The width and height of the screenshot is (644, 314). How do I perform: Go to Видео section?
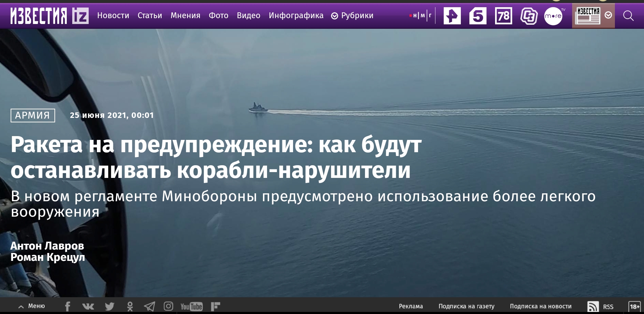[249, 15]
